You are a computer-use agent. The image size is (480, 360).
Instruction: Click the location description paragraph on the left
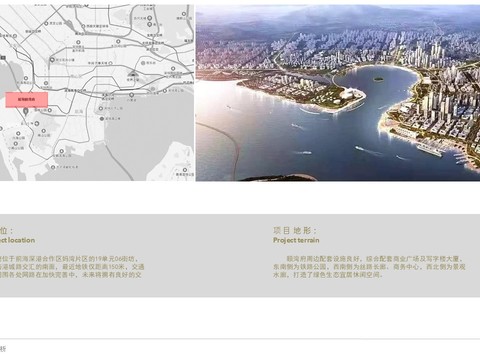(72, 267)
